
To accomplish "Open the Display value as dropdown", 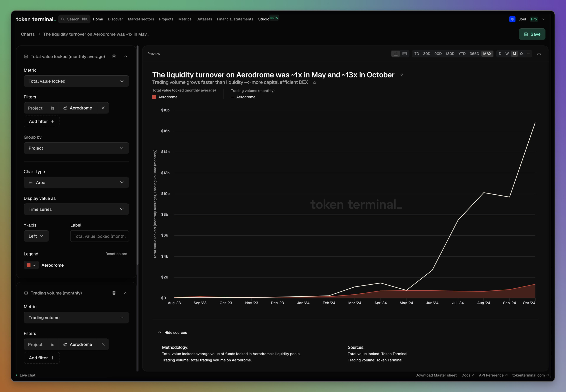I will 76,209.
